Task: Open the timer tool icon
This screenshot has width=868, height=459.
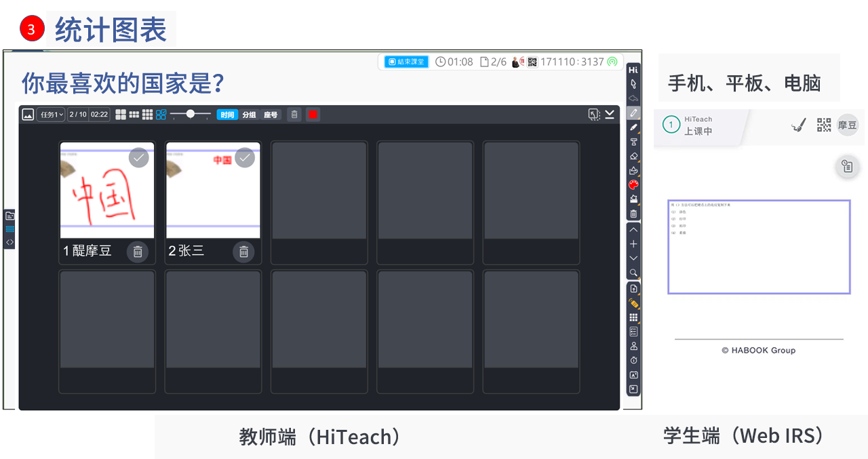Action: point(633,360)
